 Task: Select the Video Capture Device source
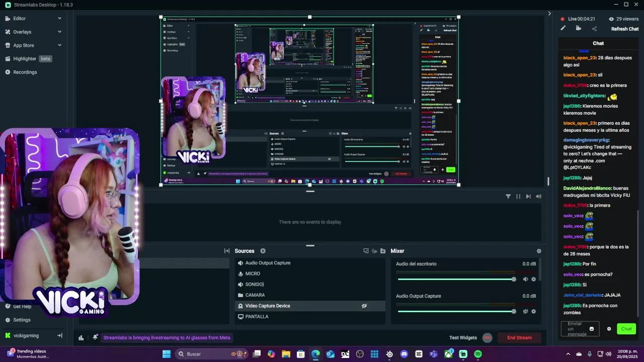pyautogui.click(x=310, y=306)
